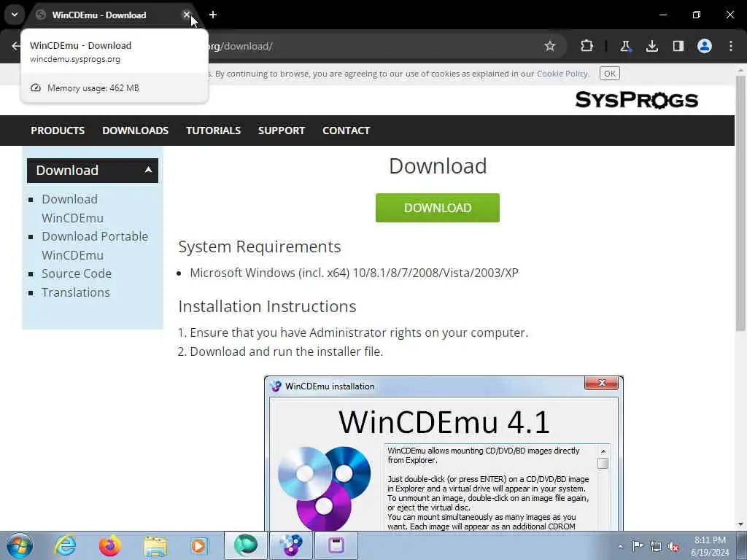
Task: Open the browser downloads icon
Action: tap(651, 46)
